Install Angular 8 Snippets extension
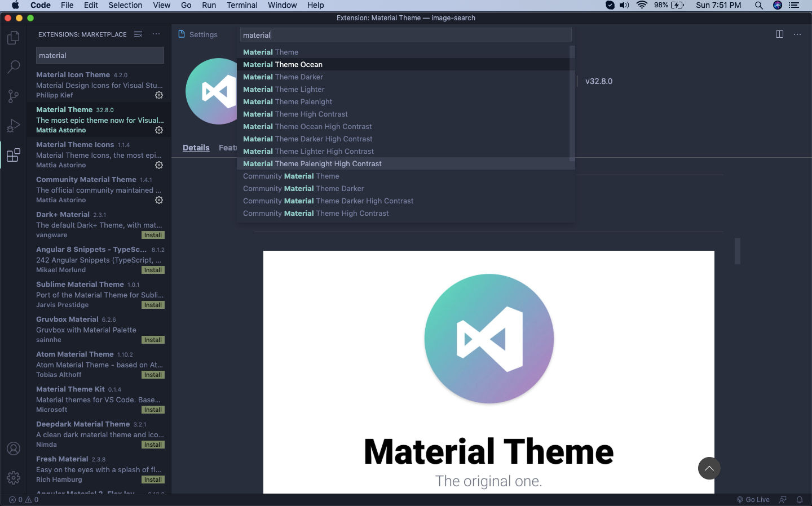 pos(153,270)
